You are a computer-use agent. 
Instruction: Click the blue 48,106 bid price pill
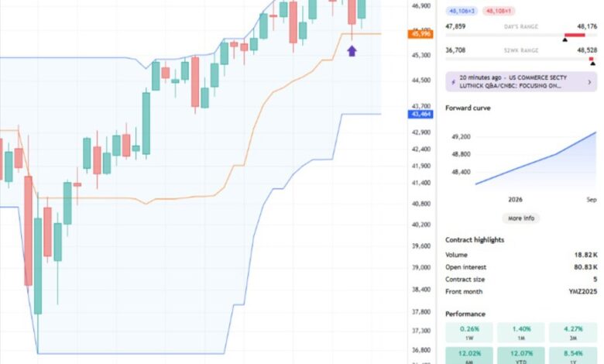462,12
